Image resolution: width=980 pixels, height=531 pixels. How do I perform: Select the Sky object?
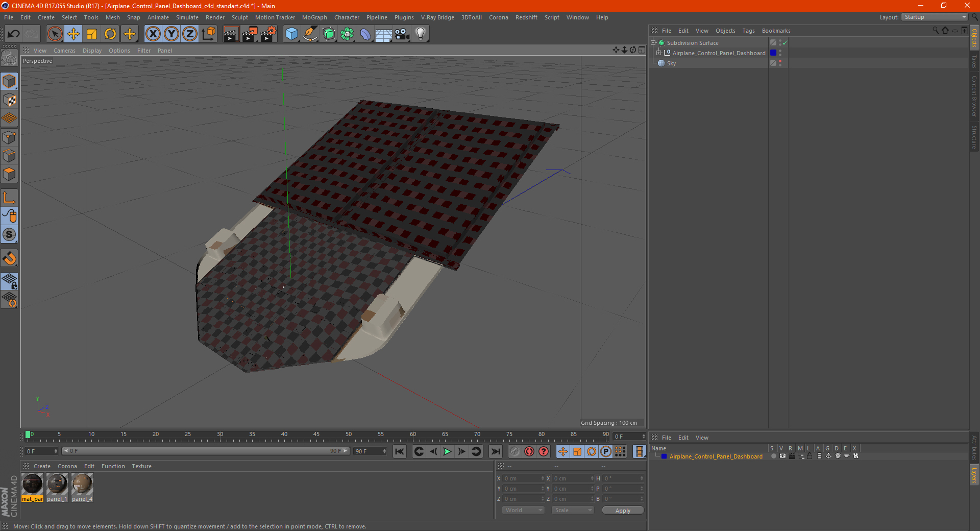click(x=671, y=63)
